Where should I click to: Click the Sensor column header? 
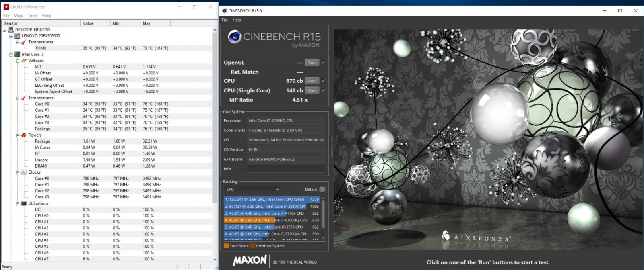pyautogui.click(x=41, y=23)
